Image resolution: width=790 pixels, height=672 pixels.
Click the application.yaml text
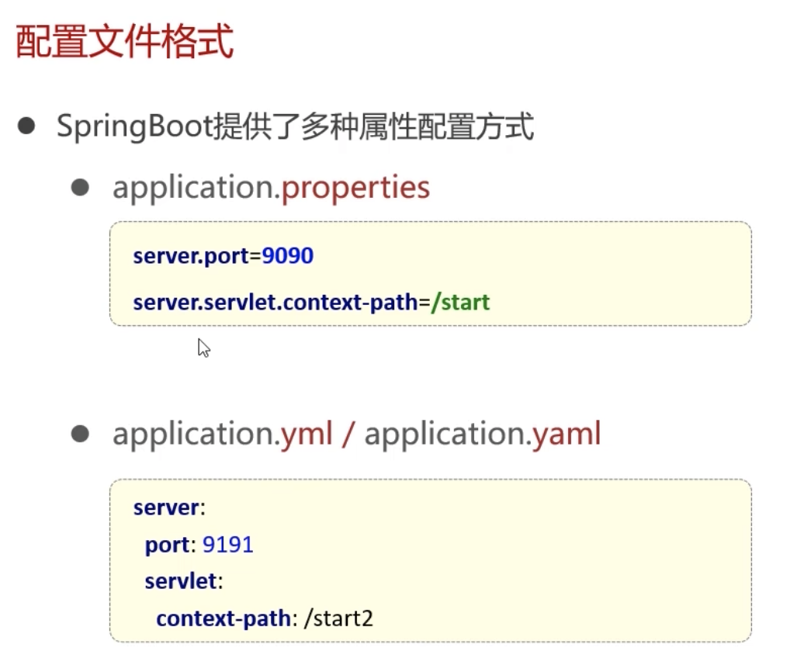click(x=483, y=435)
